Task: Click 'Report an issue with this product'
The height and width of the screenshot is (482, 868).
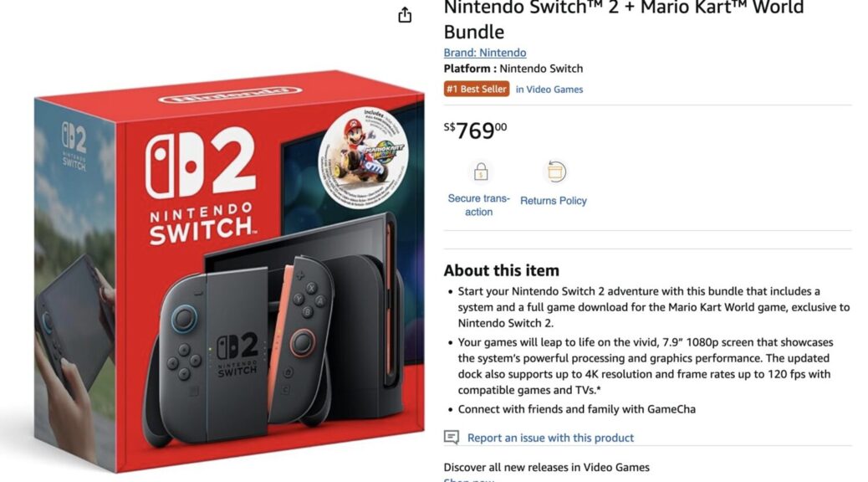Action: [550, 438]
